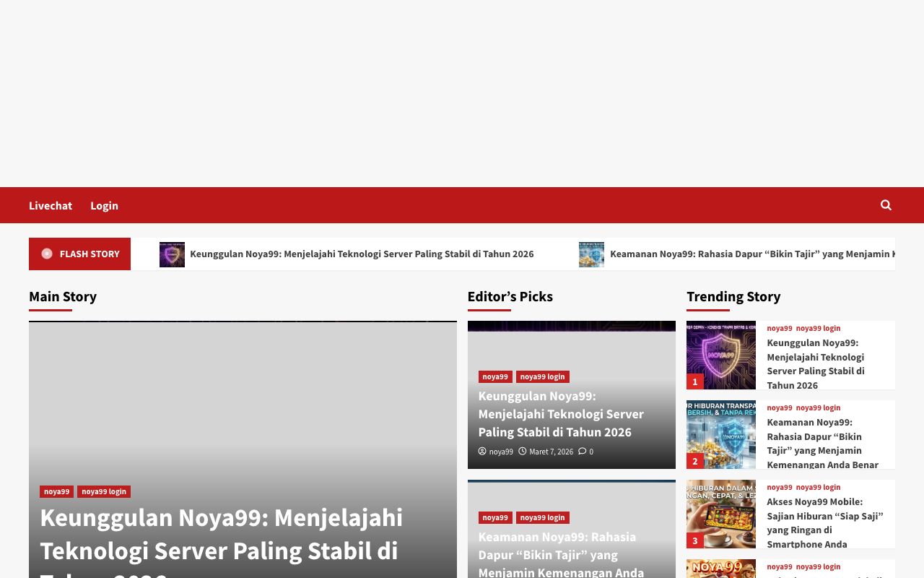Open trending story number 2 thumbnail
924x578 pixels.
pos(720,434)
